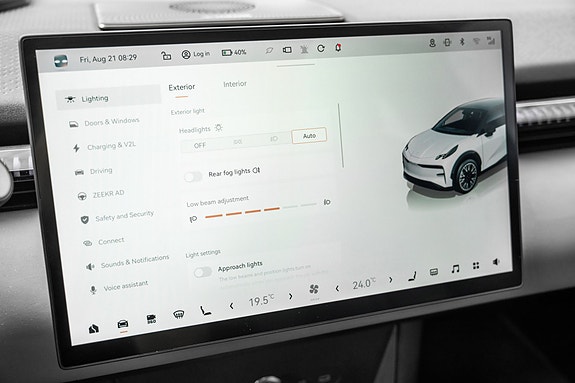The width and height of the screenshot is (575, 383).
Task: Tap the phone connection icon at top right
Action: tap(447, 42)
